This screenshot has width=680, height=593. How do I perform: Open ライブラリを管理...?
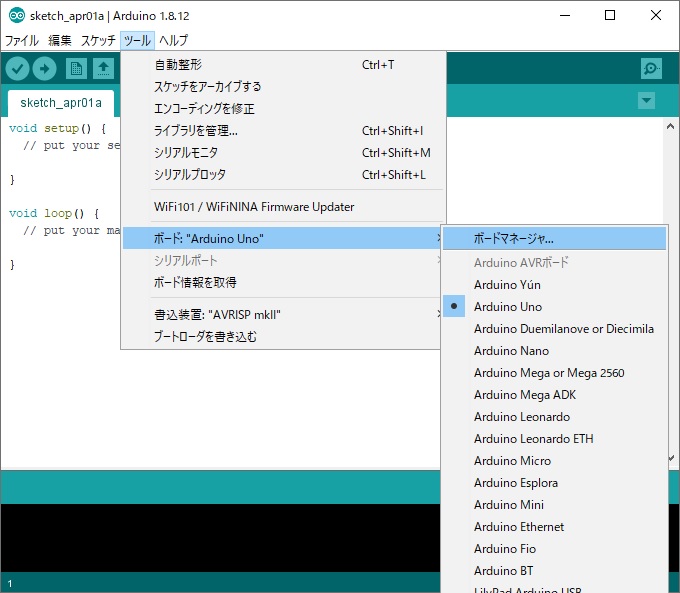(284, 131)
